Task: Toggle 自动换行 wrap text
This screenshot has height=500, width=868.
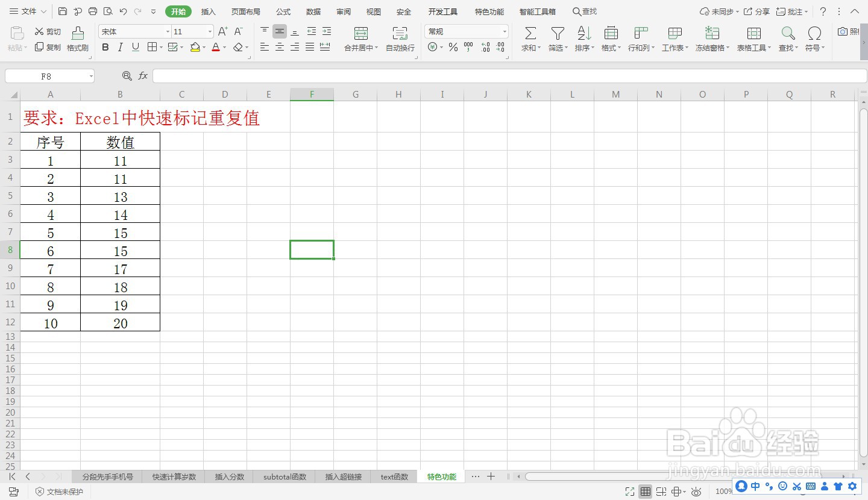Action: pyautogui.click(x=400, y=39)
